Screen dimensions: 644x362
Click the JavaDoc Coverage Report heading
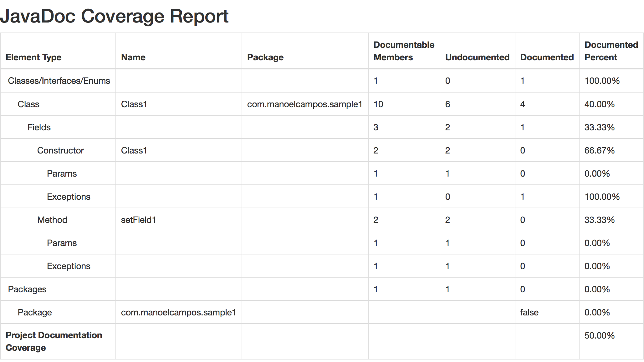click(x=114, y=16)
